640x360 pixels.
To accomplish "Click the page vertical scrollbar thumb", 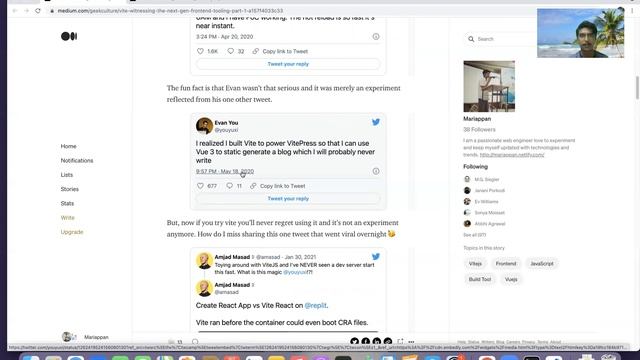I will click(637, 87).
